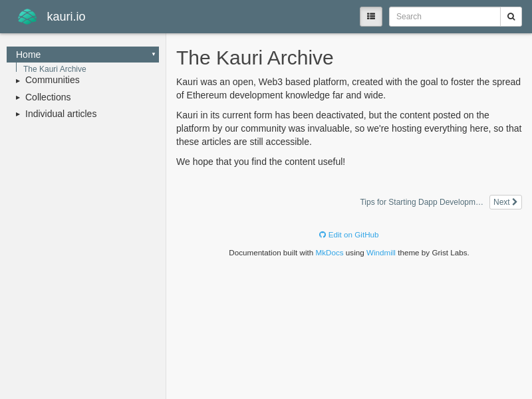This screenshot has height=399, width=532.
Task: Open the kauri.io site title link
Action: [66, 17]
